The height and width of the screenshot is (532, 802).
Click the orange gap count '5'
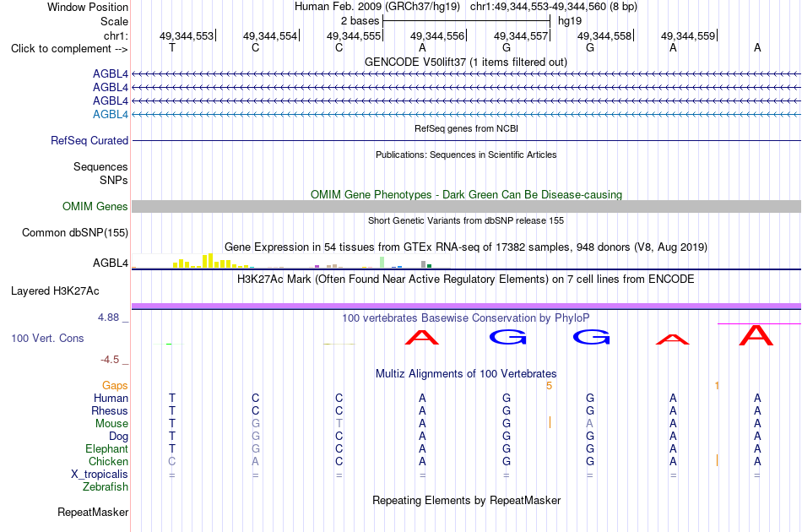550,386
